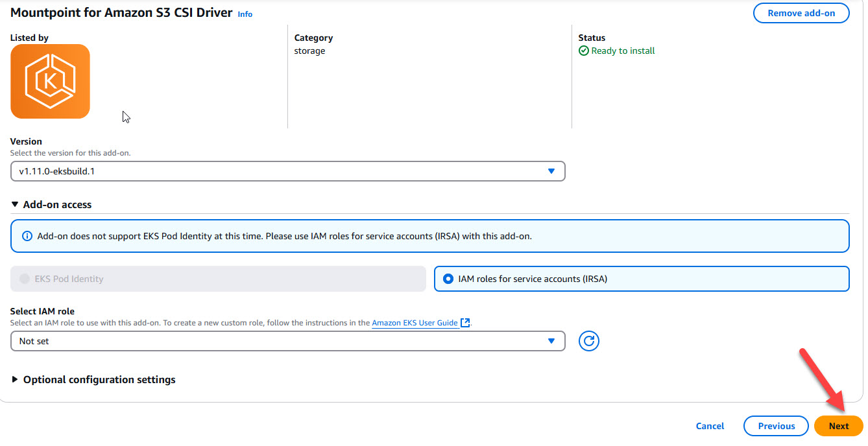Viewport: 868px width, 446px height.
Task: Click the Remove add-on button
Action: tap(801, 13)
